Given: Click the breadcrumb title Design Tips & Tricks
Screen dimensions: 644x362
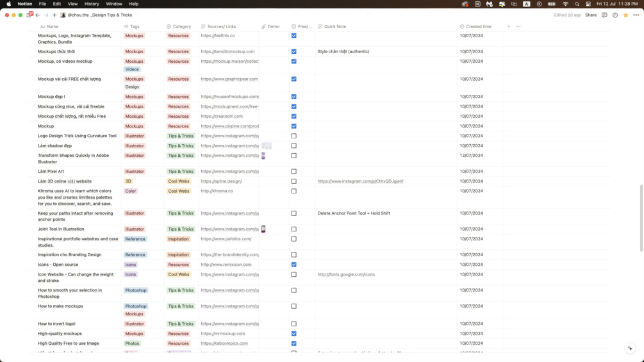Looking at the screenshot, I should (100, 15).
